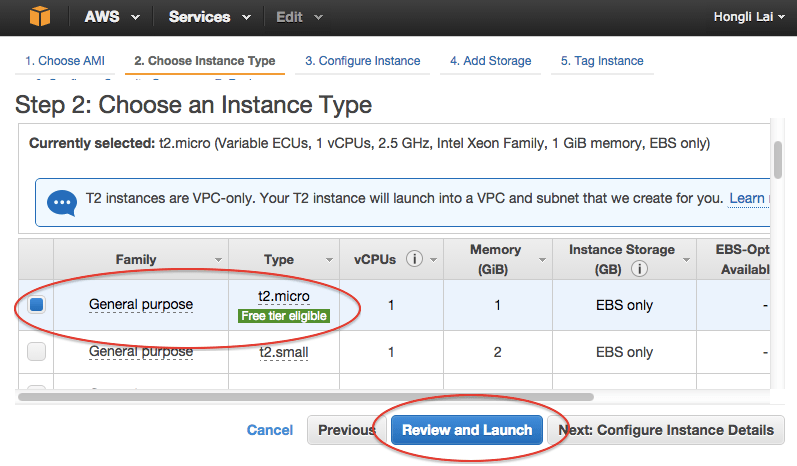
Task: Click the horizontal table scrollbar
Action: 306,396
